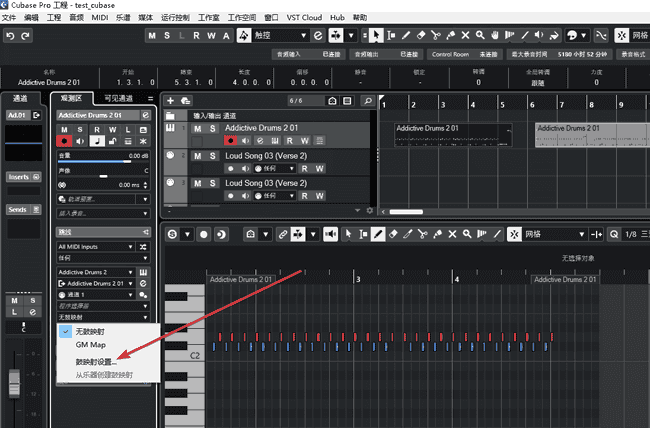Image resolution: width=650 pixels, height=428 pixels.
Task: Select the Draw pencil tool in main toolbar
Action: (x=406, y=36)
